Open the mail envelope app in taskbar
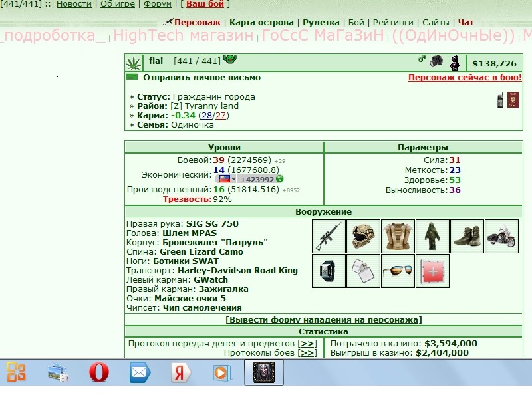Image resolution: width=532 pixels, height=399 pixels. [x=140, y=372]
